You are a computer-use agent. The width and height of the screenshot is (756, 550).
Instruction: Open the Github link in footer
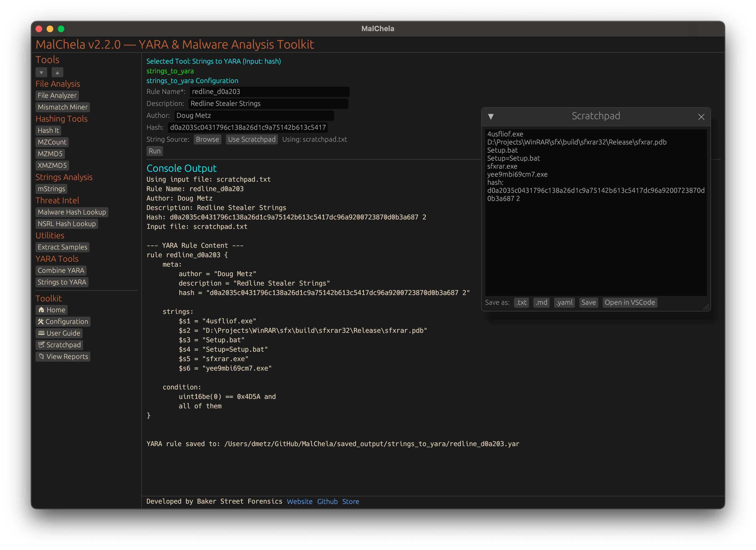coord(327,502)
